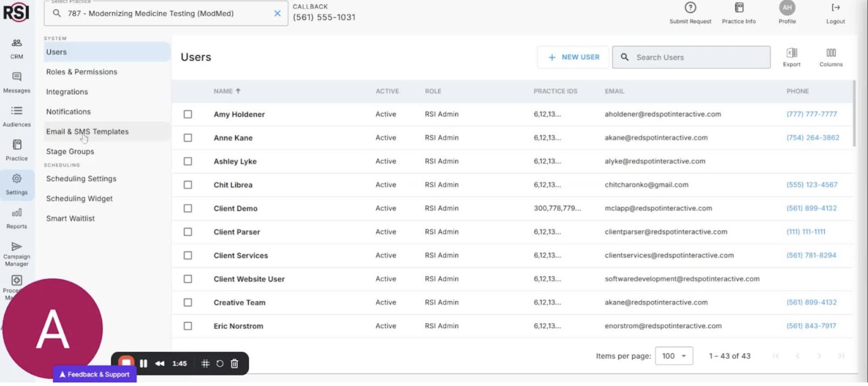Viewport: 868px width, 386px height.
Task: Click the Submit Request help icon
Action: click(x=690, y=13)
